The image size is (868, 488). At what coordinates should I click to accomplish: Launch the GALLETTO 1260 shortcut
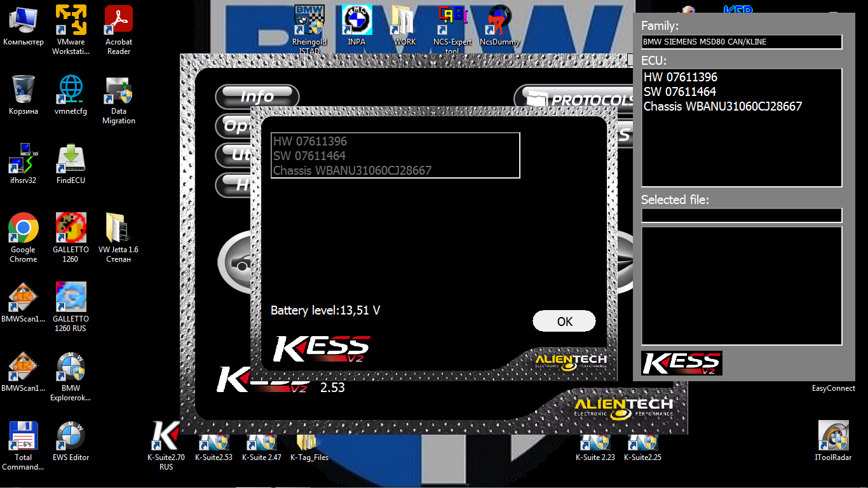[71, 229]
